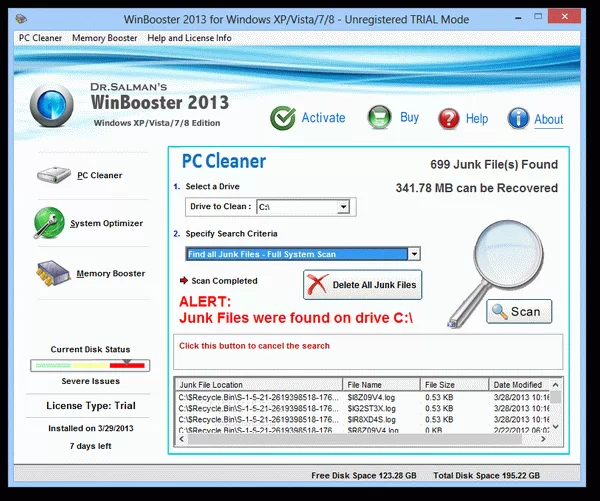Sort by File Size column header

click(x=455, y=385)
